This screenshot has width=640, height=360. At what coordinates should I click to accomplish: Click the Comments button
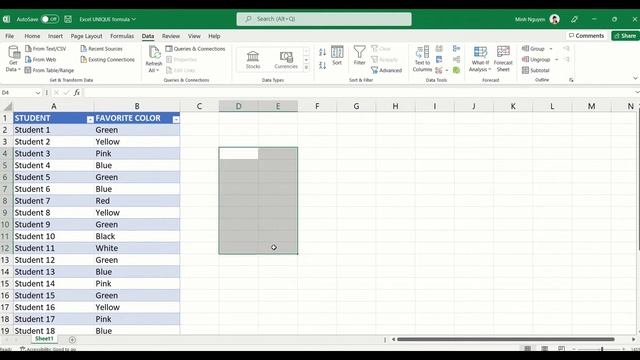586,36
